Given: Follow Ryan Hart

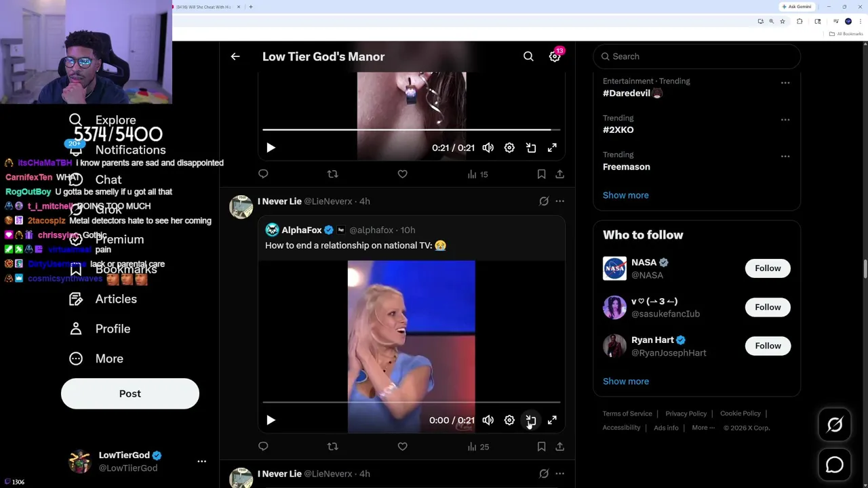Looking at the screenshot, I should click(768, 346).
